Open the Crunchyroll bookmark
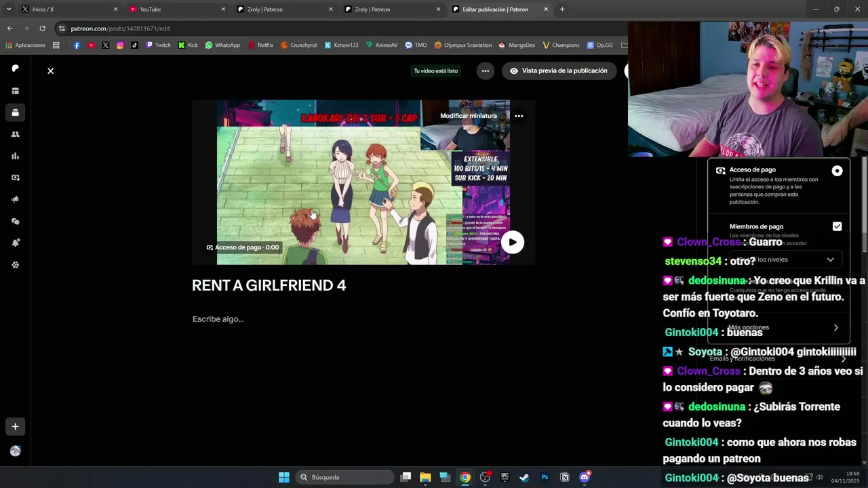The height and width of the screenshot is (488, 868). (x=298, y=45)
